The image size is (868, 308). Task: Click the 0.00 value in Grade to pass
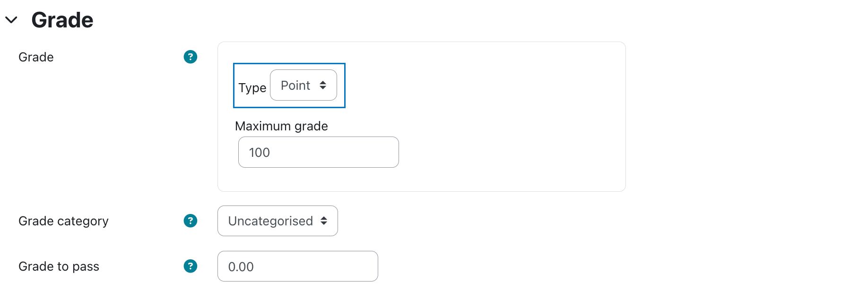[x=241, y=267]
